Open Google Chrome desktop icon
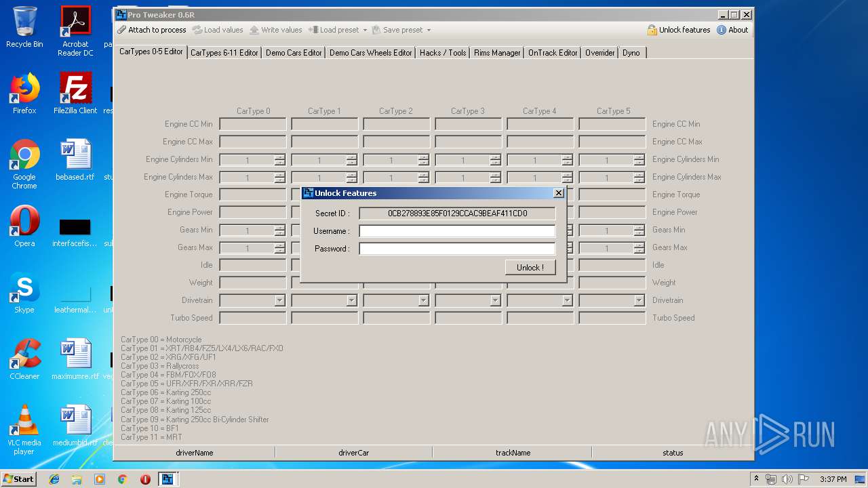This screenshot has height=488, width=868. tap(24, 164)
